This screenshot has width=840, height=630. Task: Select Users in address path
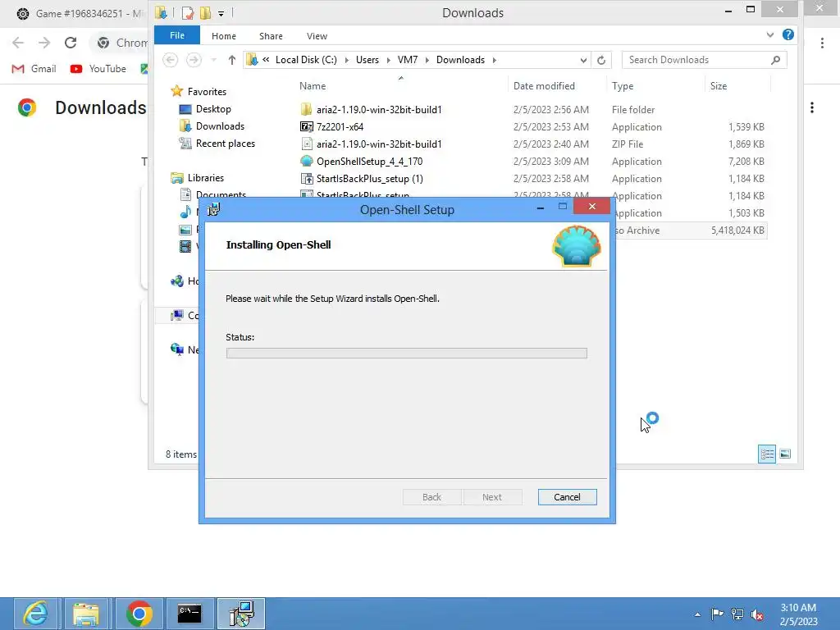point(367,60)
